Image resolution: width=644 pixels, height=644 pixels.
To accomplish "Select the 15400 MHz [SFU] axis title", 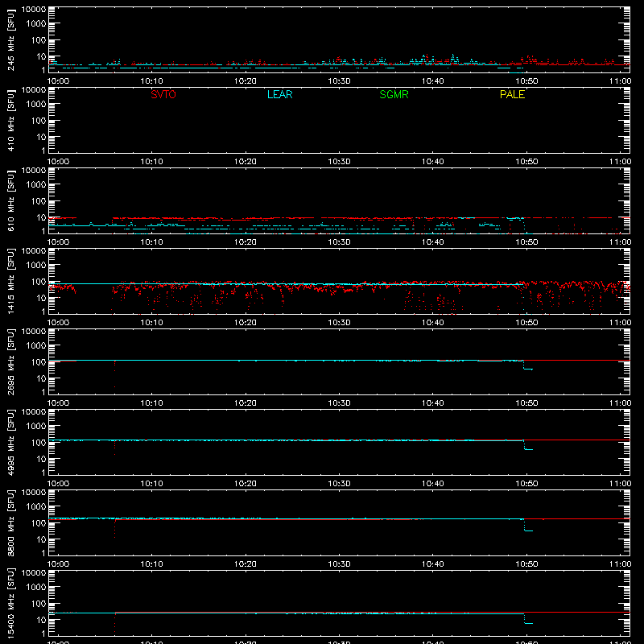I will pos(11,603).
